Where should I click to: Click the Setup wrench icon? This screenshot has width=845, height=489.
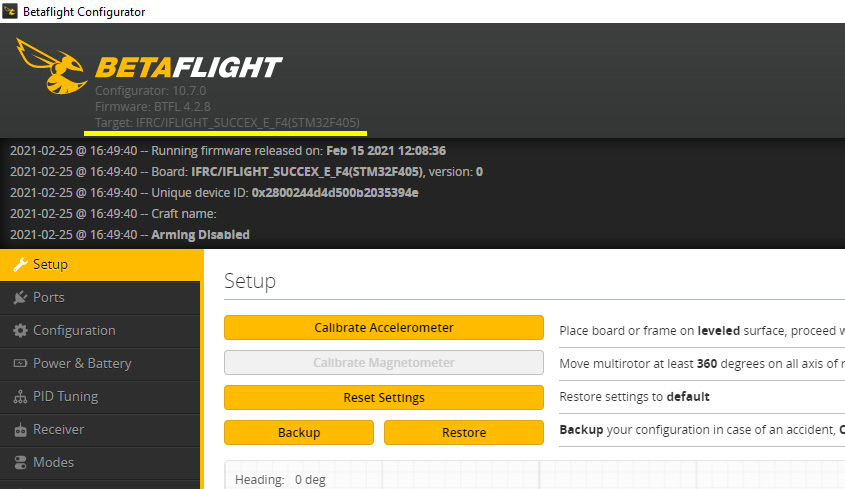tap(20, 265)
